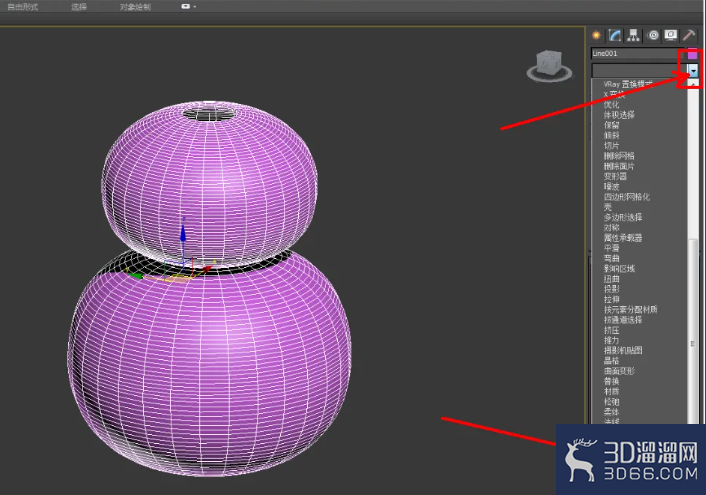The image size is (706, 495).
Task: Apply the 材质 modifier
Action: pos(611,391)
